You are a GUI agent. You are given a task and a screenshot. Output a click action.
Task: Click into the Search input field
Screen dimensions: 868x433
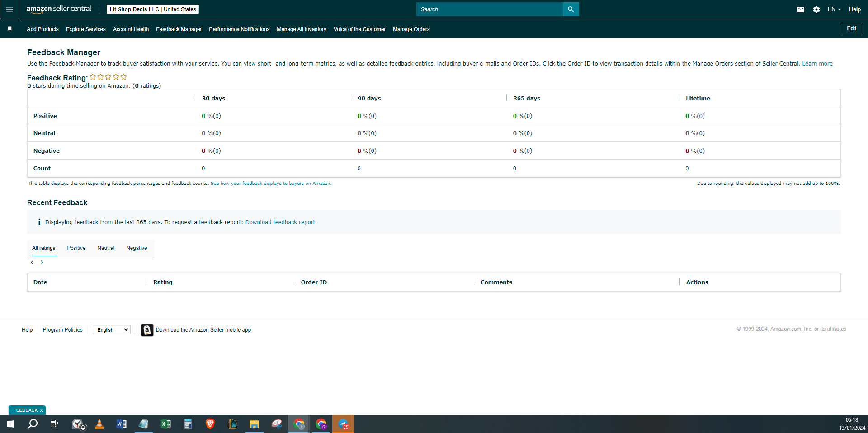pos(490,9)
